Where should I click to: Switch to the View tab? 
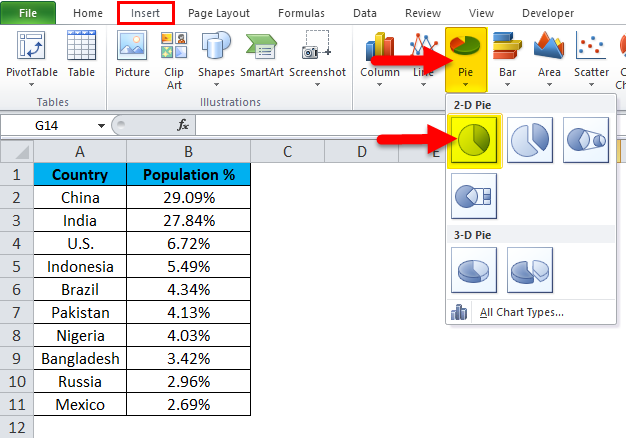481,13
